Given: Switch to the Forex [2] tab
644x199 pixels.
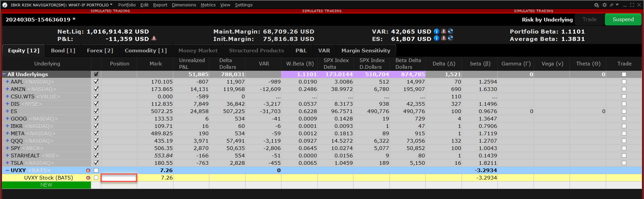Looking at the screenshot, I should tap(100, 51).
